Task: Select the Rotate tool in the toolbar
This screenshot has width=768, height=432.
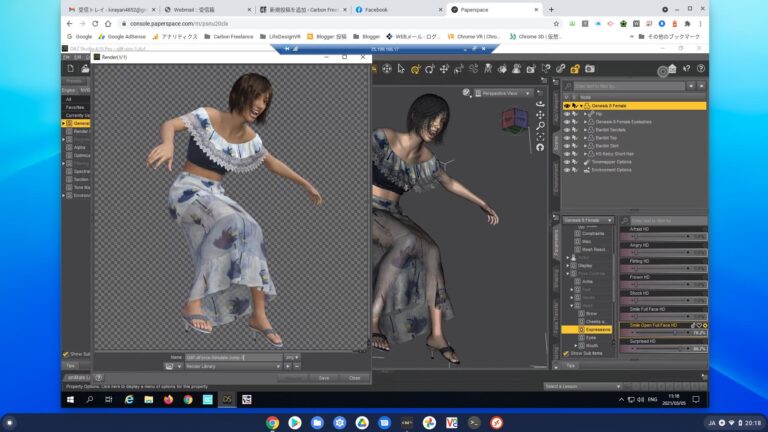Action: pos(430,69)
